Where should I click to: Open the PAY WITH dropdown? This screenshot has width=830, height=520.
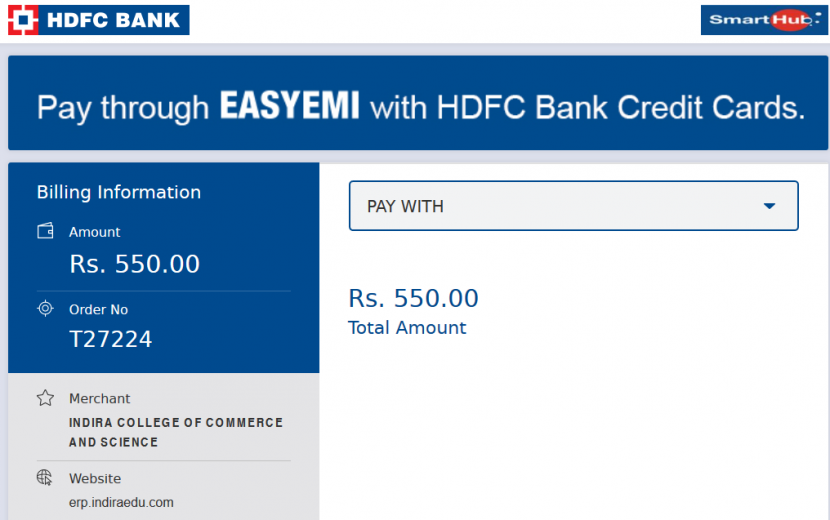tap(573, 206)
